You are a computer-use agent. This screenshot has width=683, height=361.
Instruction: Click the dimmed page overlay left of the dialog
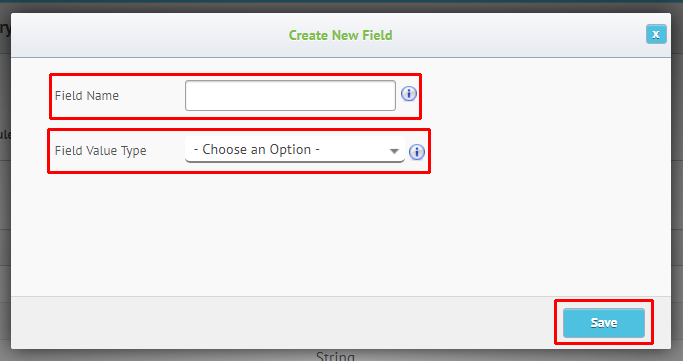tap(5, 196)
